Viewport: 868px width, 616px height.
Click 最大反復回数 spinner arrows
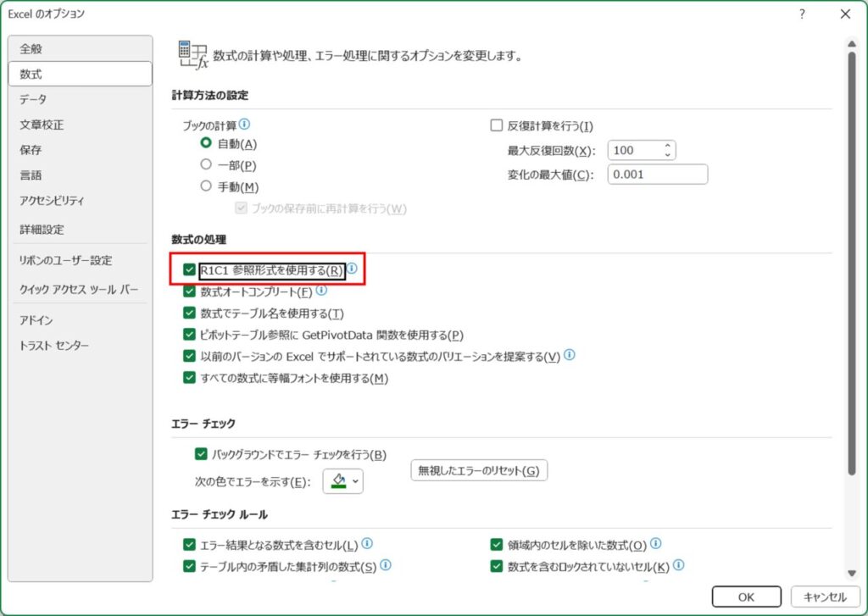[668, 150]
